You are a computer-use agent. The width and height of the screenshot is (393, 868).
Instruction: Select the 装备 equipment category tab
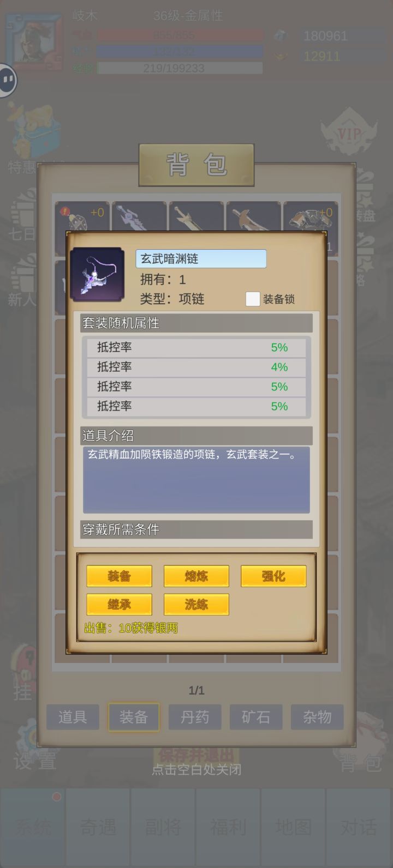click(134, 716)
